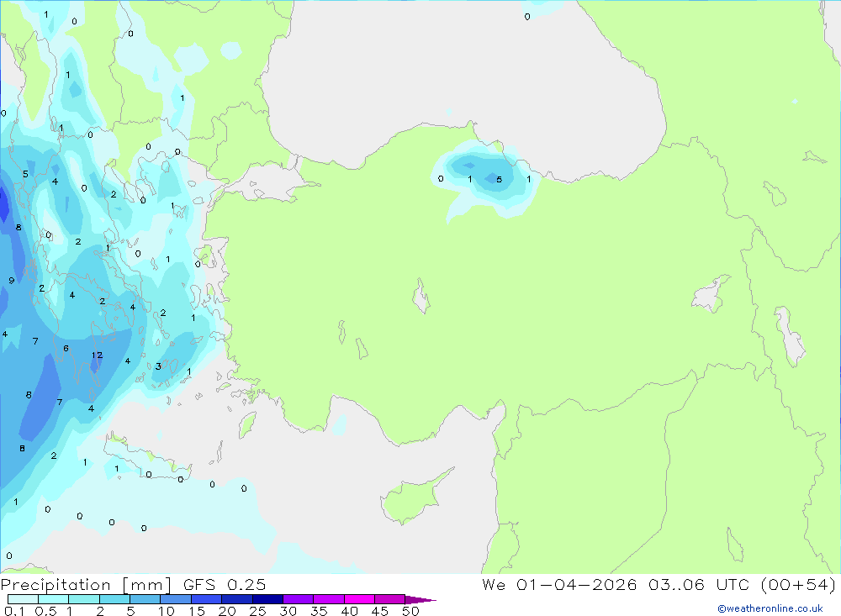Click the legend label "0.5"
Image resolution: width=841 pixels, height=616 pixels.
(x=45, y=611)
